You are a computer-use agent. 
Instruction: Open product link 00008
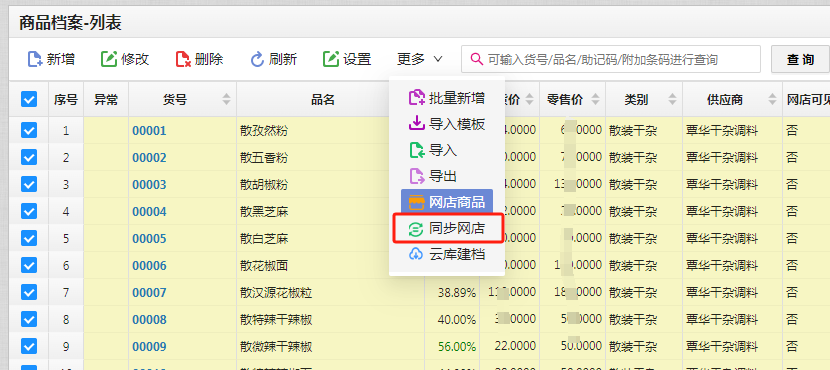point(149,320)
